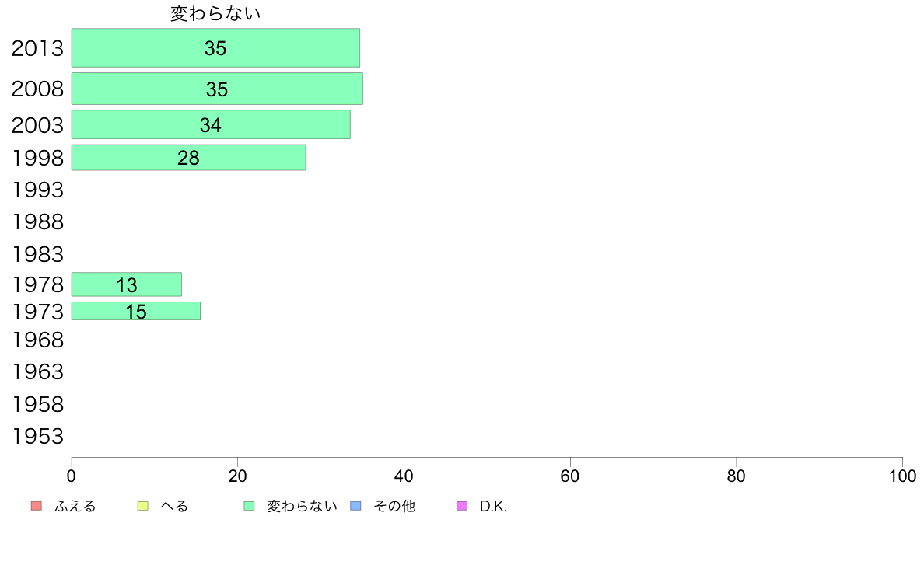
Task: Click the magenta D.K. legend swatch
Action: [x=462, y=506]
